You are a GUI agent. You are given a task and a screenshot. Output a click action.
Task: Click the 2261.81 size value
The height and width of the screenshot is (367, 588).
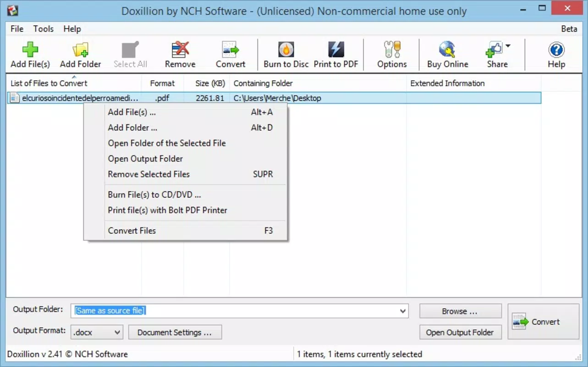(x=210, y=98)
